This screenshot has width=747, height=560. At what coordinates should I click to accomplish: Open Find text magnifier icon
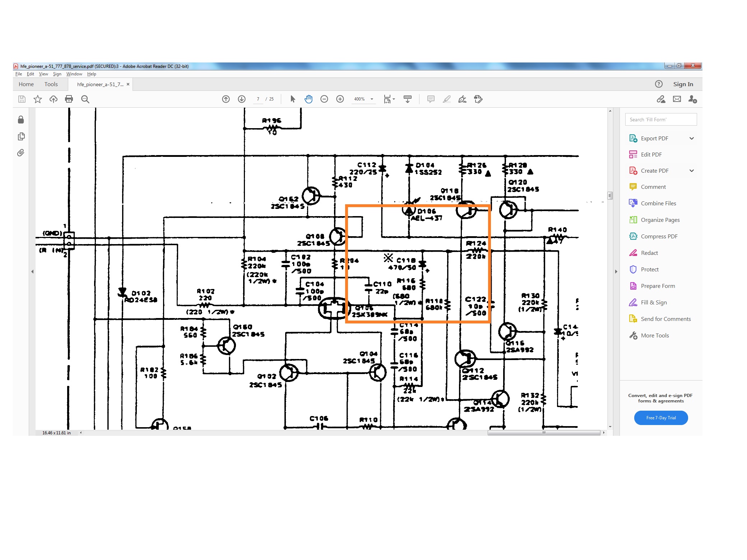click(x=85, y=99)
